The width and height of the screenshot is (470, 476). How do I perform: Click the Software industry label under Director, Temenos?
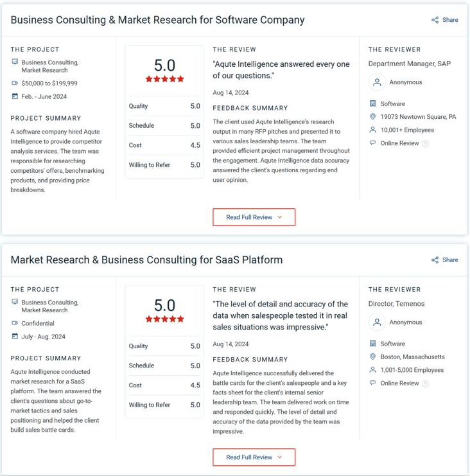[393, 344]
